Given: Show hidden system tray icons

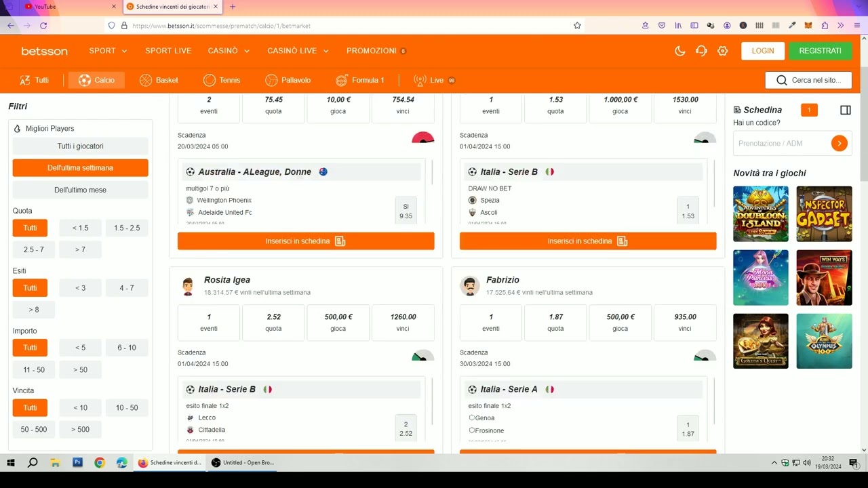Looking at the screenshot, I should click(x=774, y=463).
